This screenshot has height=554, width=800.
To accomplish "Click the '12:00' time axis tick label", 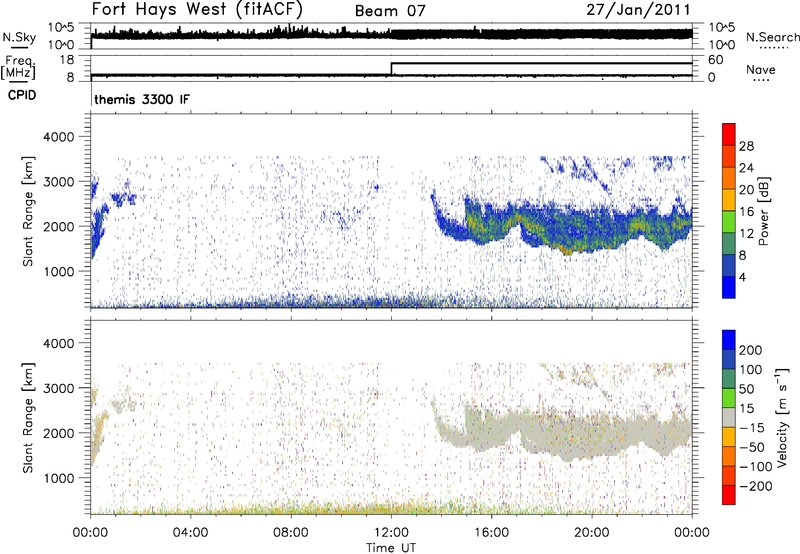I will tap(391, 533).
